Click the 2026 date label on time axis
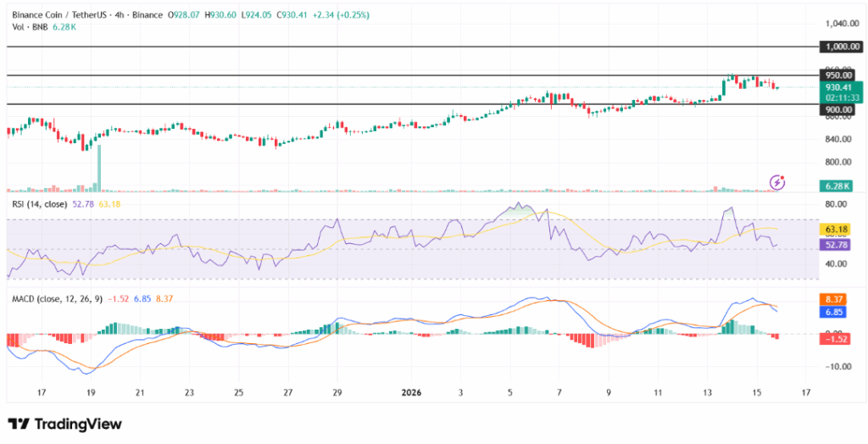The image size is (868, 444). point(411,393)
